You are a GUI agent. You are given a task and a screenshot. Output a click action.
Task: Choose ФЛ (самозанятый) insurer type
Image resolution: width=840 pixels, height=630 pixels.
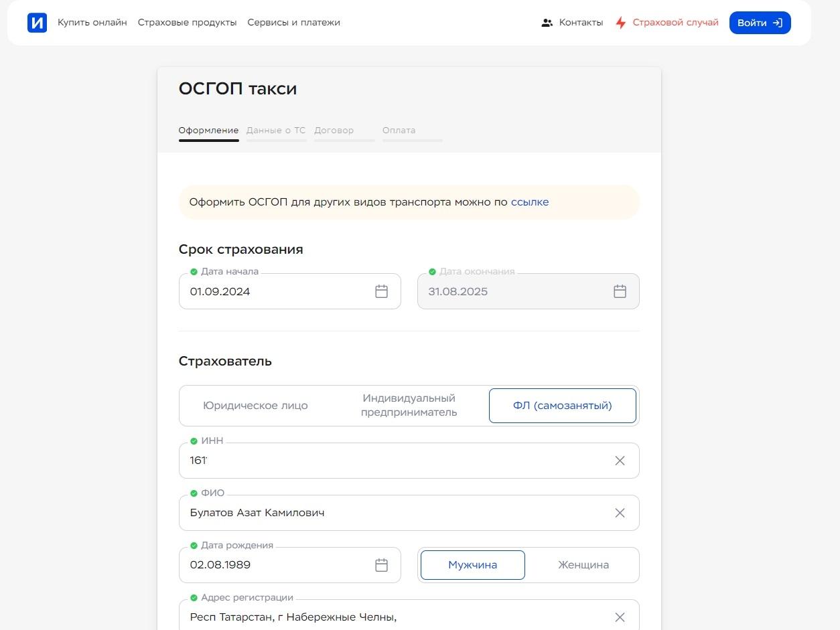(x=562, y=406)
